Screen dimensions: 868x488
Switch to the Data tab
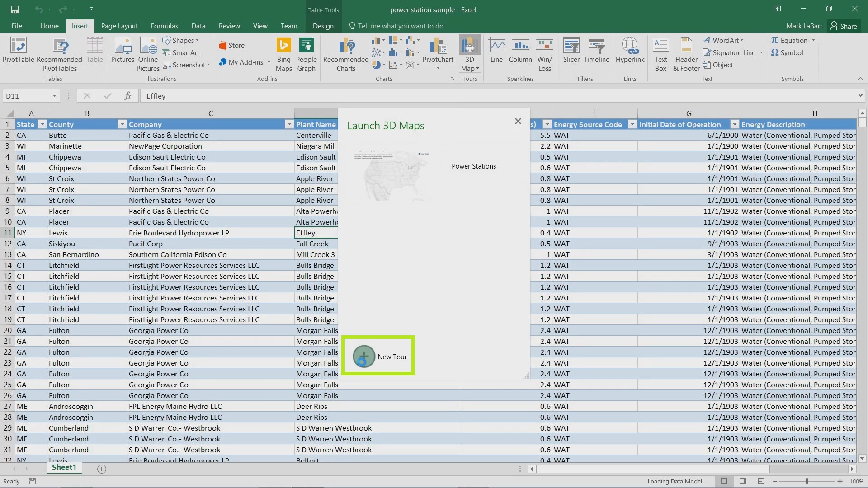pos(198,26)
